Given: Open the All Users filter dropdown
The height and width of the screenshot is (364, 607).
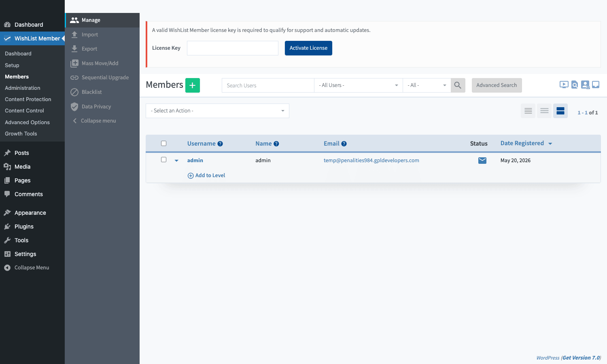Looking at the screenshot, I should [x=359, y=85].
